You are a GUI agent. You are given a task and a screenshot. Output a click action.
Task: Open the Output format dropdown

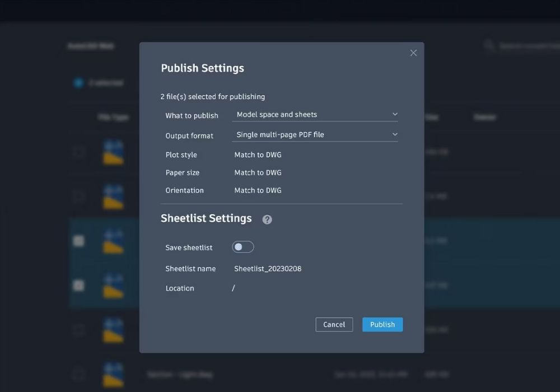coord(315,134)
